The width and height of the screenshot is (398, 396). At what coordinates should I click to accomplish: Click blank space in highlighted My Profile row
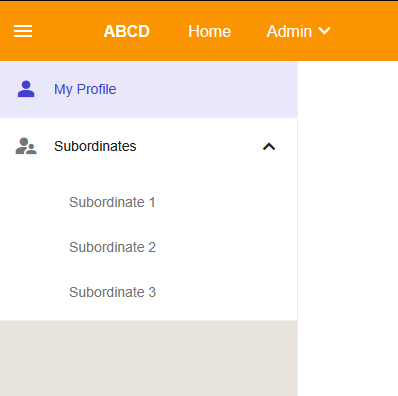point(207,89)
